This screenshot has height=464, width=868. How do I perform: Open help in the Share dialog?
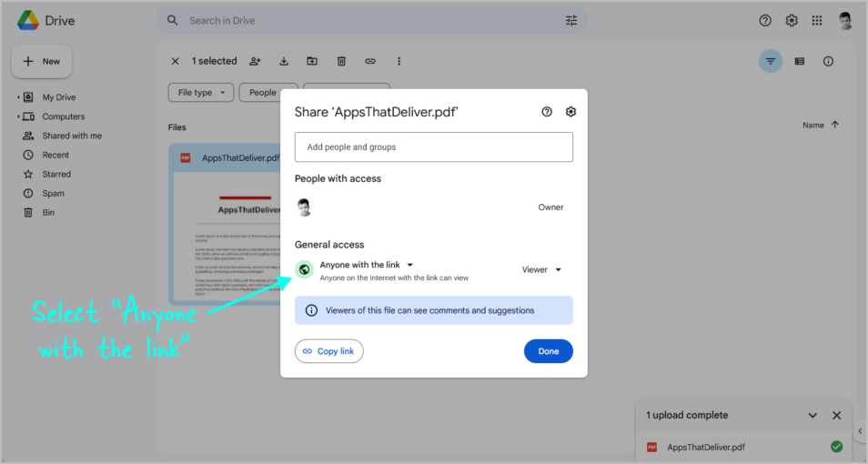point(547,112)
